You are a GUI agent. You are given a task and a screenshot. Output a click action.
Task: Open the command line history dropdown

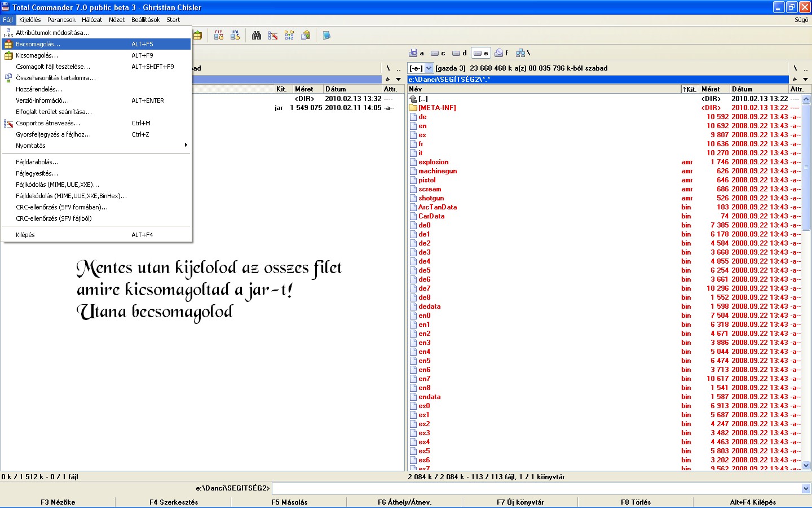[x=806, y=489]
